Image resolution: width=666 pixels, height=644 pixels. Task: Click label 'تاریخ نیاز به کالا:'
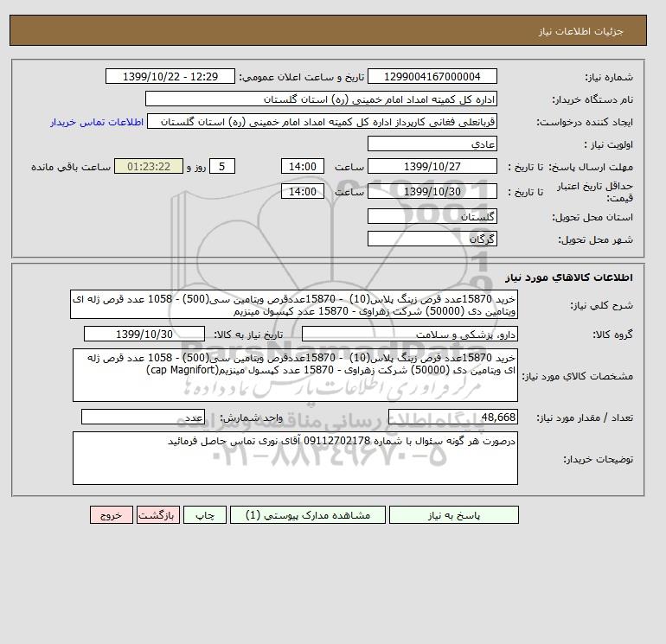click(x=248, y=335)
